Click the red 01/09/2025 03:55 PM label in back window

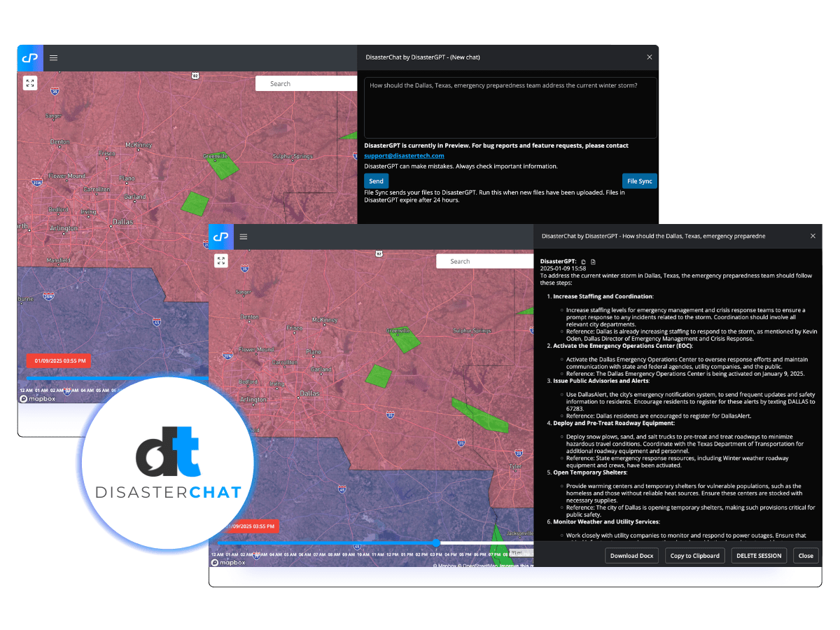59,361
